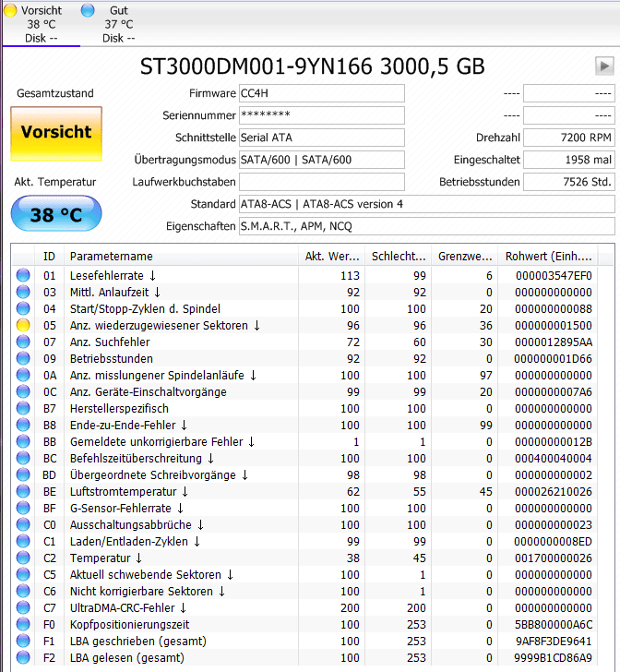Click status icon of Anz. Suchfehler row
Viewport: 620px width, 672px height.
pos(23,342)
